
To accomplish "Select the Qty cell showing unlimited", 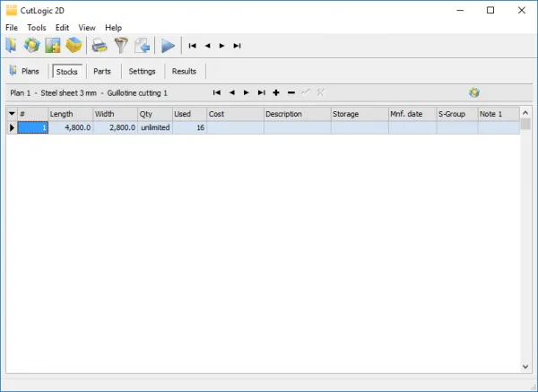I will point(155,128).
